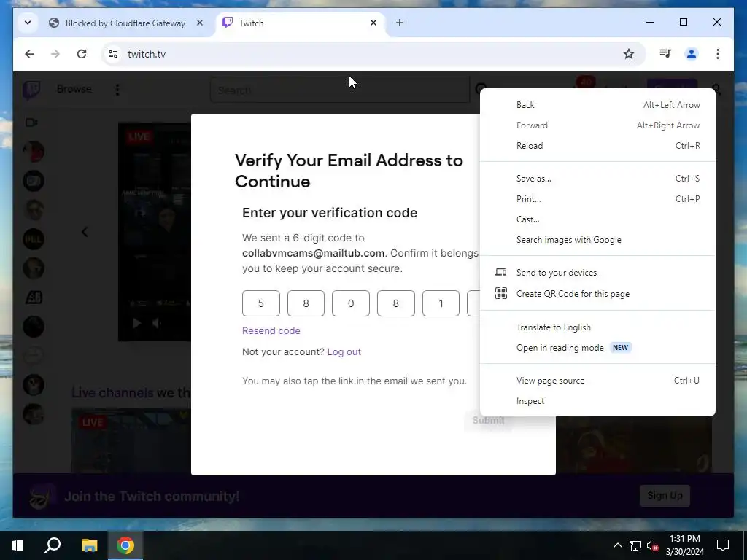Click the browser forward arrow
Viewport: 747px width, 560px height.
coord(55,54)
